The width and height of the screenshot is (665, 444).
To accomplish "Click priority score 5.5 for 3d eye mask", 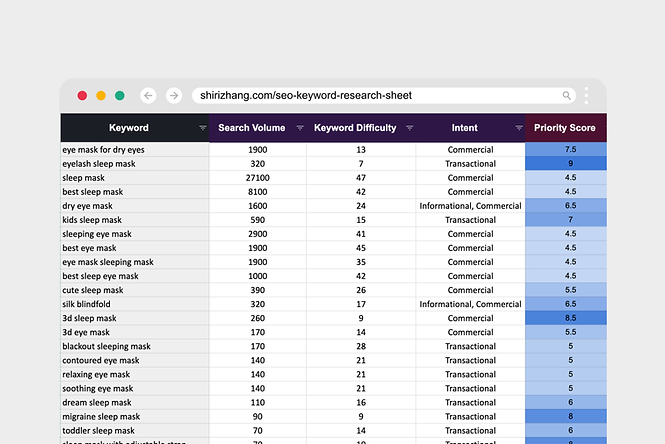I will [566, 332].
